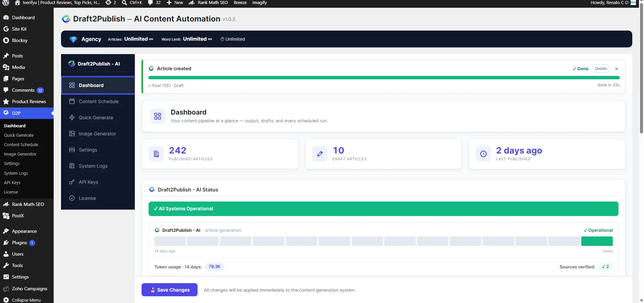Click the Agency plan diamond icon
This screenshot has height=303, width=644.
click(x=73, y=39)
